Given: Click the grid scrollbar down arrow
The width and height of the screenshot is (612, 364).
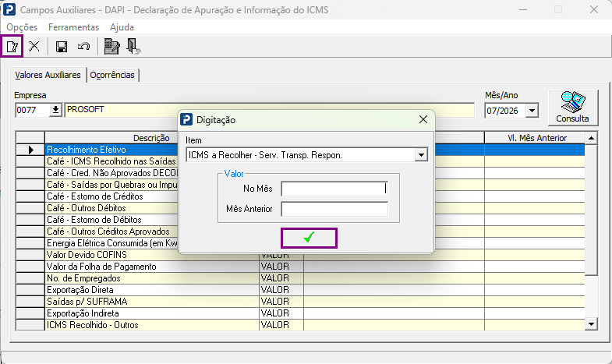Looking at the screenshot, I should coord(591,323).
